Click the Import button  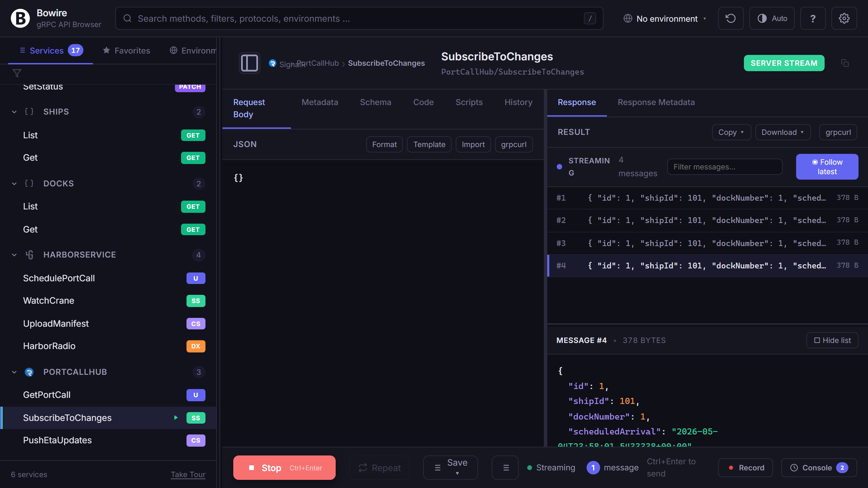pyautogui.click(x=473, y=144)
